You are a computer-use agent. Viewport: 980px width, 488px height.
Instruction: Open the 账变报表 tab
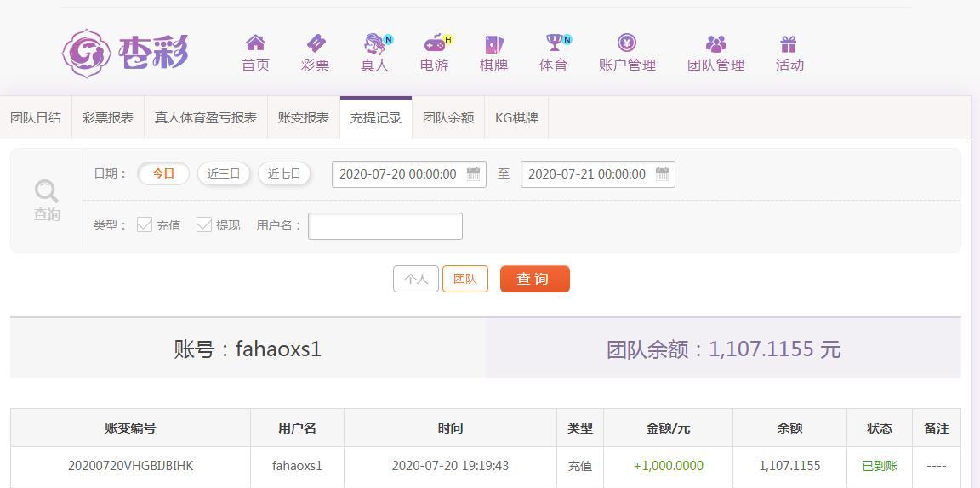point(304,118)
